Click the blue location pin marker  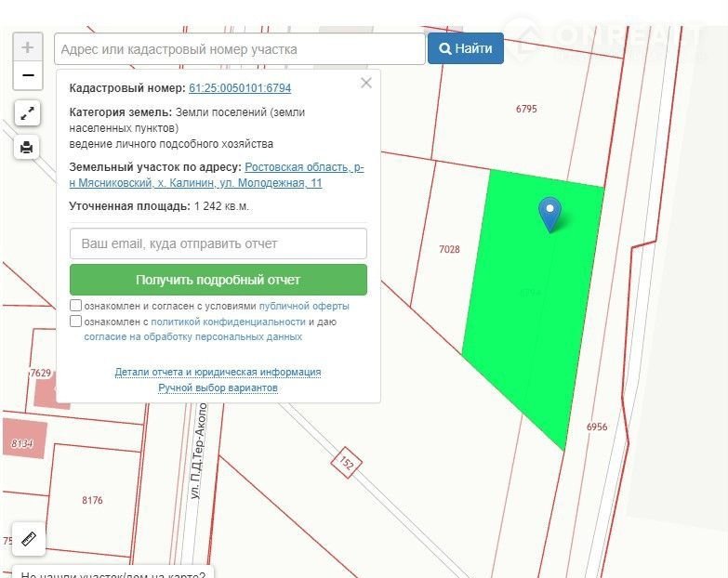click(x=550, y=213)
